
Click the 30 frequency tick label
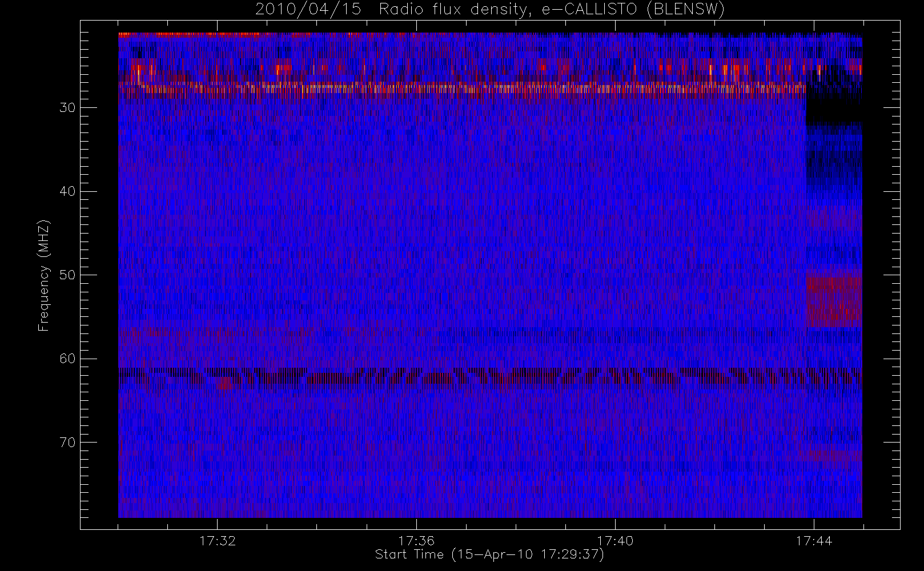tap(67, 108)
